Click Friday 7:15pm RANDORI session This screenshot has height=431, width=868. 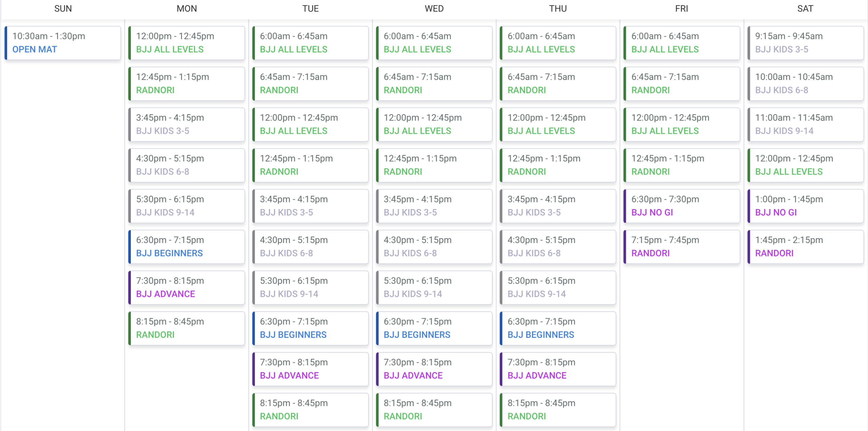tap(682, 247)
